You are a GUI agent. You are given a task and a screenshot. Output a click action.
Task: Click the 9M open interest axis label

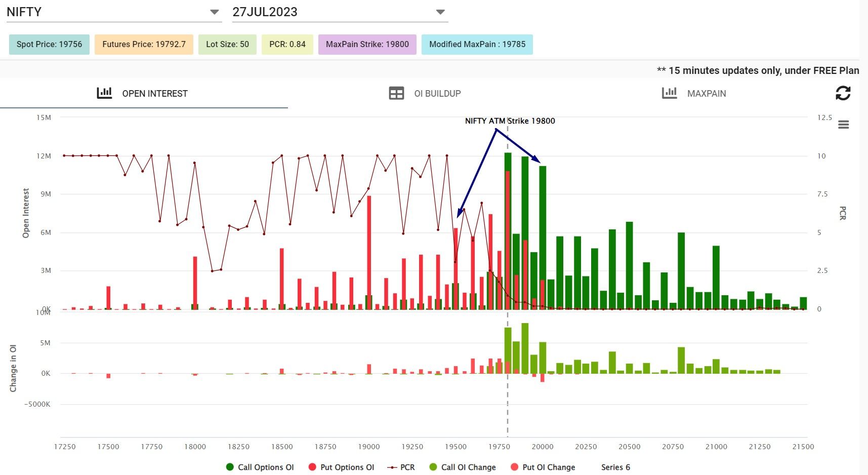click(46, 194)
